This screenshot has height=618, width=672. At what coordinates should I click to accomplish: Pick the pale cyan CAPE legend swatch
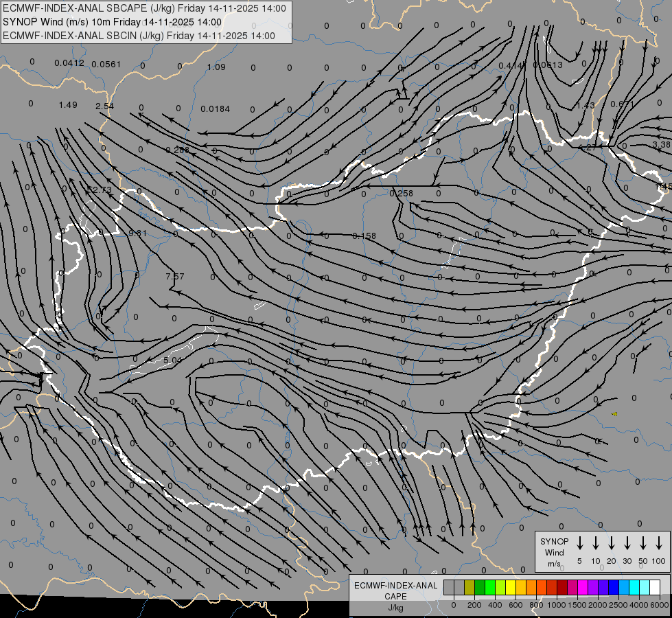[645, 587]
